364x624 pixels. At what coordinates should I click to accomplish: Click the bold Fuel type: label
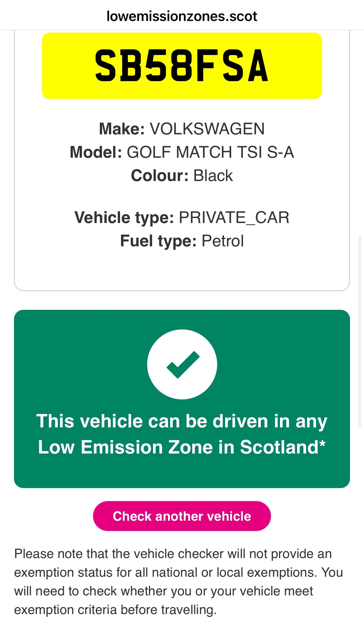point(158,241)
